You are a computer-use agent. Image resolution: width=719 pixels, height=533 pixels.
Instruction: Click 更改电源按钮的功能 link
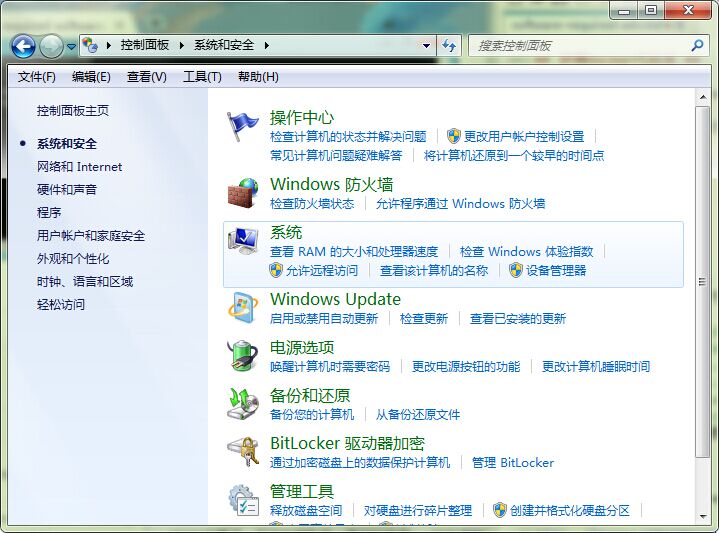pos(466,366)
